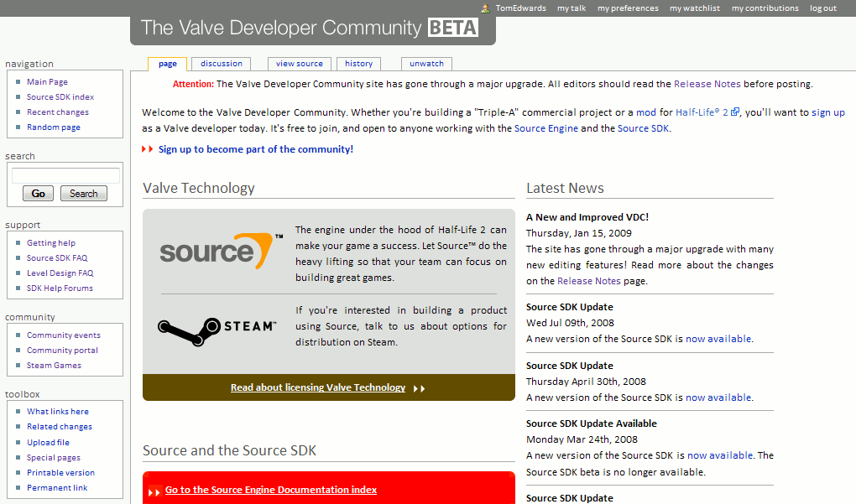
Task: Go to the Source Engine Documentation index
Action: (271, 490)
